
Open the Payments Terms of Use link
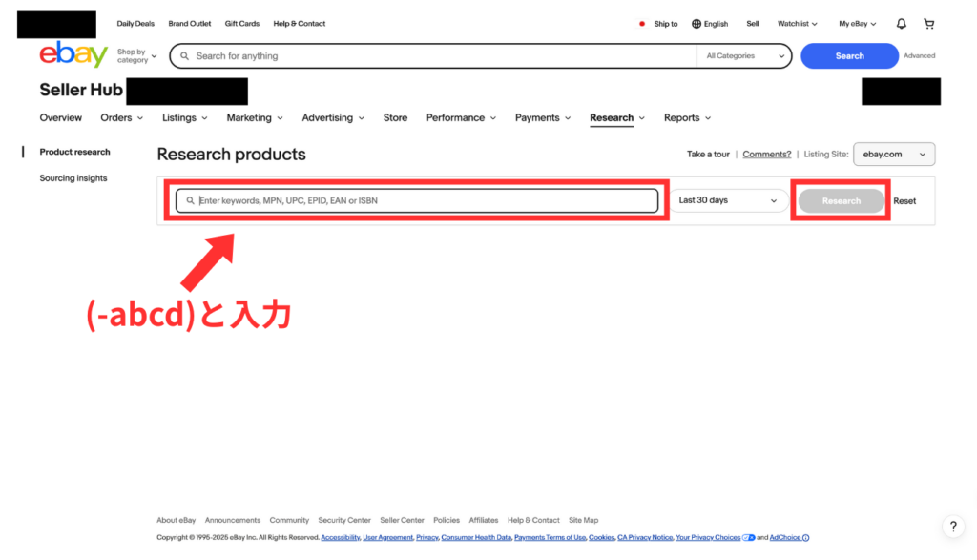[550, 537]
